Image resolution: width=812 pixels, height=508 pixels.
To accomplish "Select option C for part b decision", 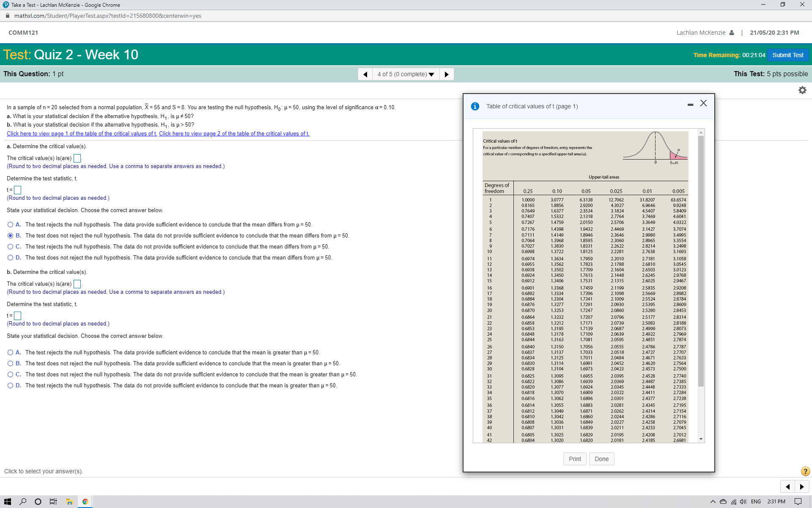I will click(x=11, y=374).
